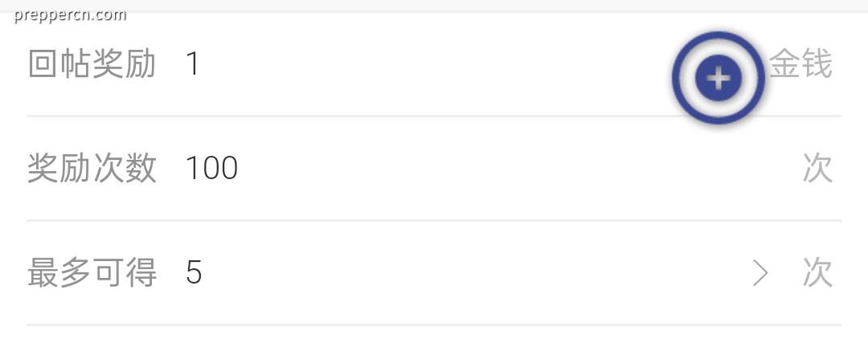Select the 奖励次数 label

coord(92,168)
